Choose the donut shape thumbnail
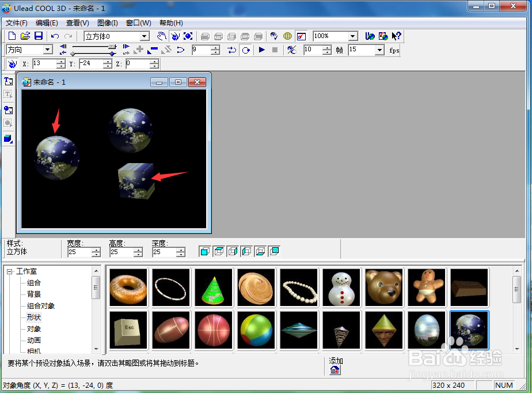 coord(128,288)
